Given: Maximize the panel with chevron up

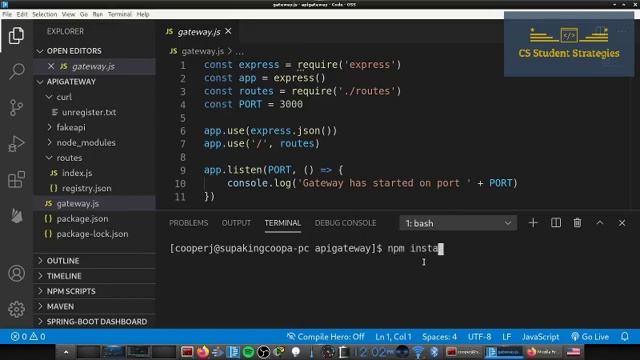Looking at the screenshot, I should [x=600, y=223].
